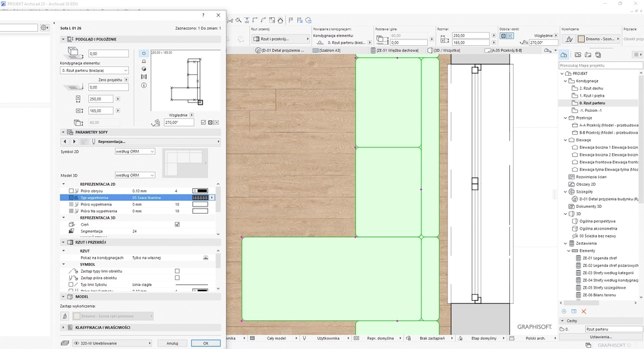Toggle Zastąp pióra obiektu checkbox
Image resolution: width=644 pixels, height=349 pixels.
pyautogui.click(x=177, y=278)
